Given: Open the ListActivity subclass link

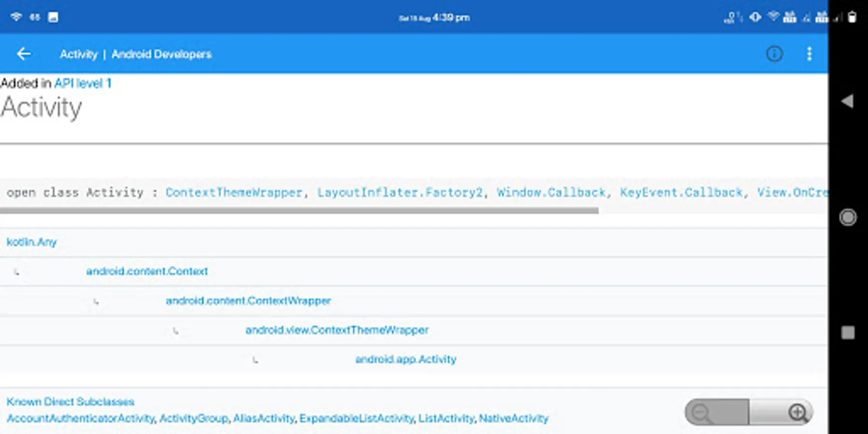Looking at the screenshot, I should 446,419.
